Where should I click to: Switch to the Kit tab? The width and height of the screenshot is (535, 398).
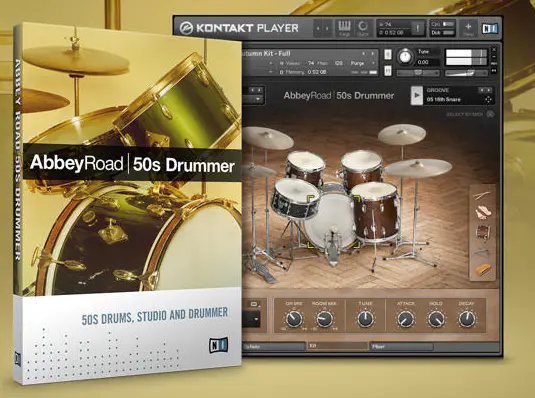tap(338, 346)
